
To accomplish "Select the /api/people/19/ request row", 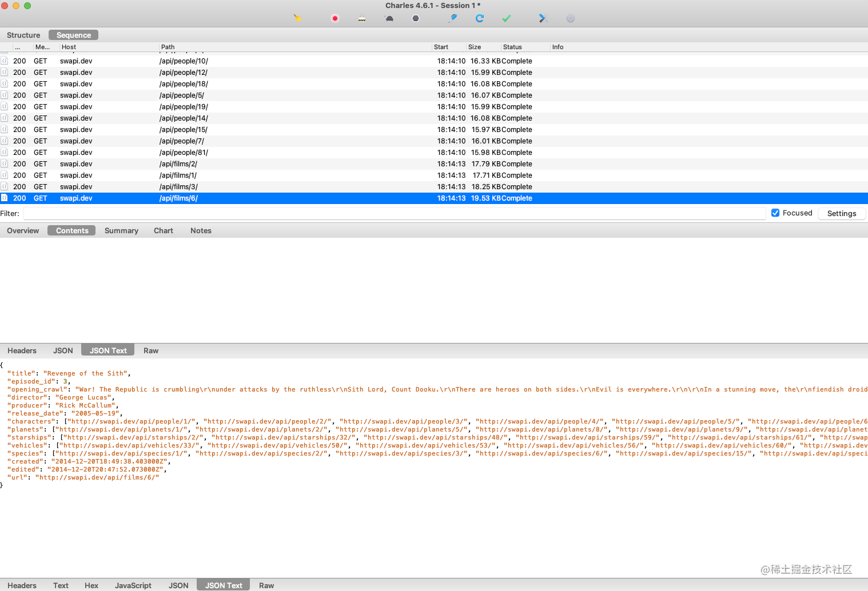I will coord(434,106).
